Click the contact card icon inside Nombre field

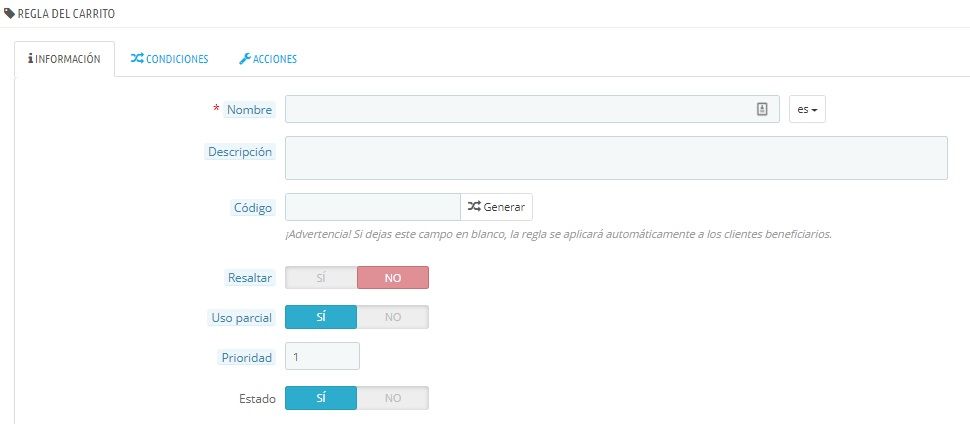(762, 109)
